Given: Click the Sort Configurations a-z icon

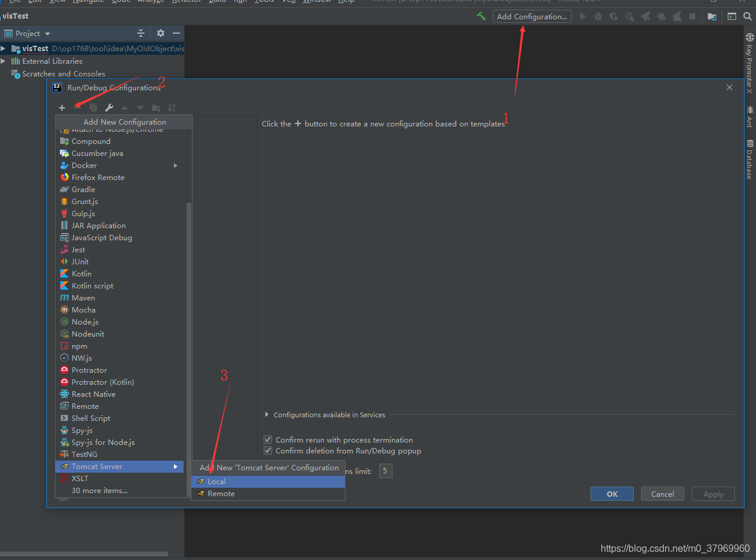Looking at the screenshot, I should coord(172,108).
